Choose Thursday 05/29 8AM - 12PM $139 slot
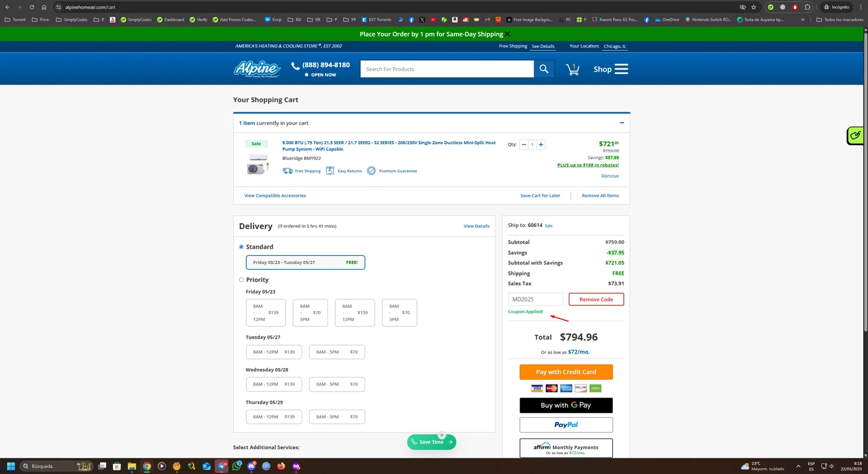Viewport: 868px width, 474px height. click(274, 417)
